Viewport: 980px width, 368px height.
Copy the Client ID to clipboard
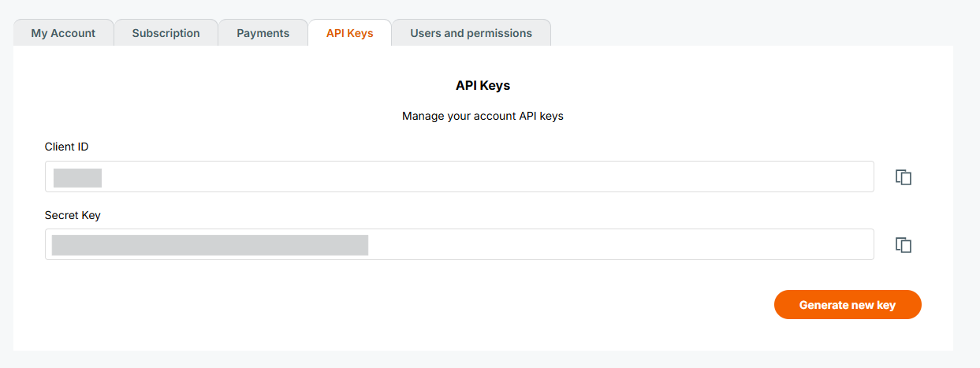pyautogui.click(x=904, y=177)
